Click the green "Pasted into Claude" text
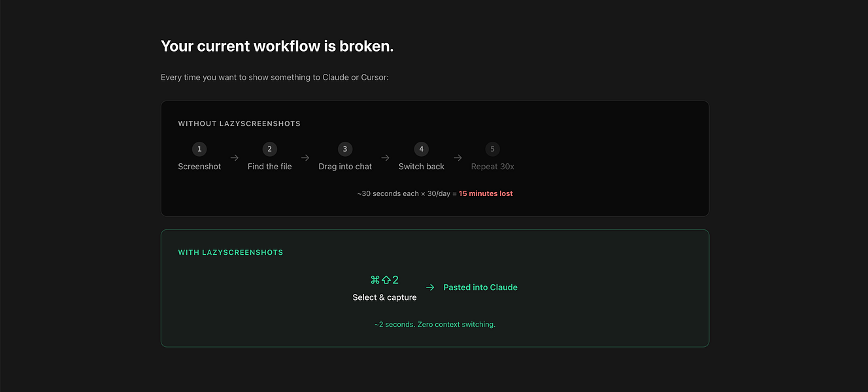 point(480,287)
